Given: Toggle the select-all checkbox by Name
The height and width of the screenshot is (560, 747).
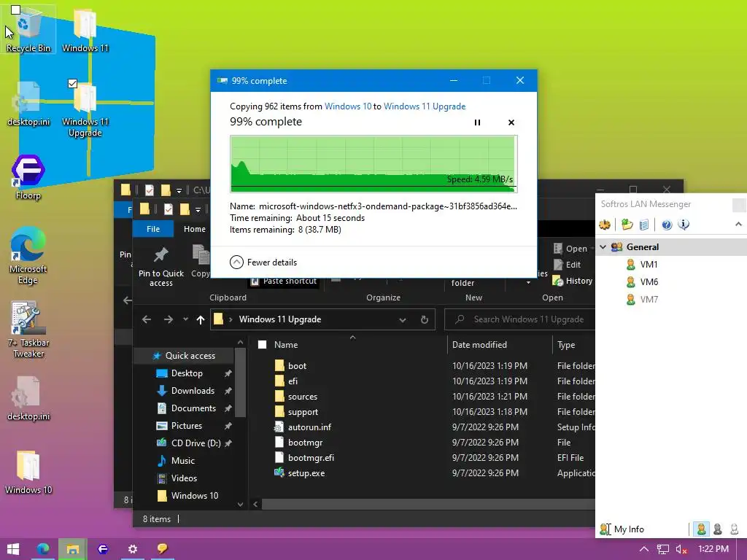Looking at the screenshot, I should pos(262,345).
